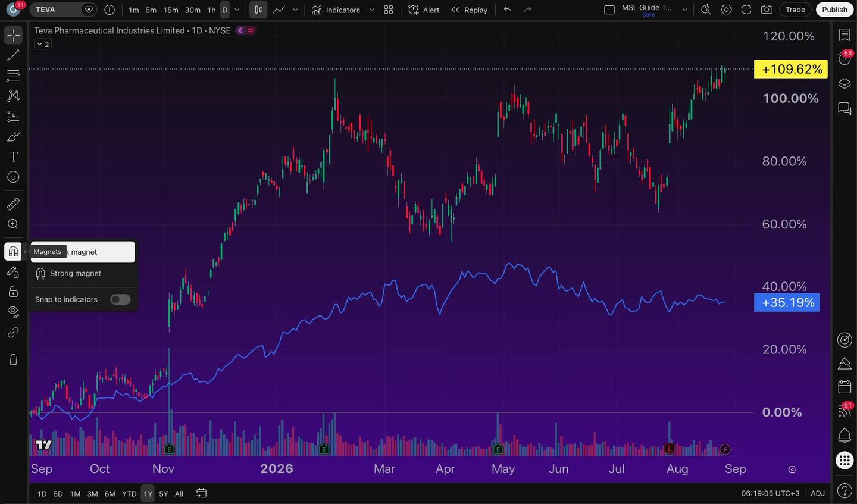Click the Publish button
The image size is (857, 504).
point(834,10)
